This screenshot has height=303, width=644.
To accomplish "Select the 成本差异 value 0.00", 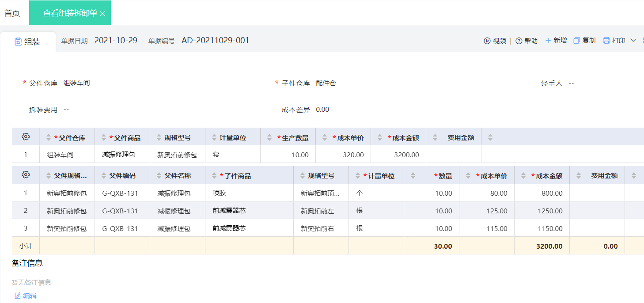I will coord(323,109).
